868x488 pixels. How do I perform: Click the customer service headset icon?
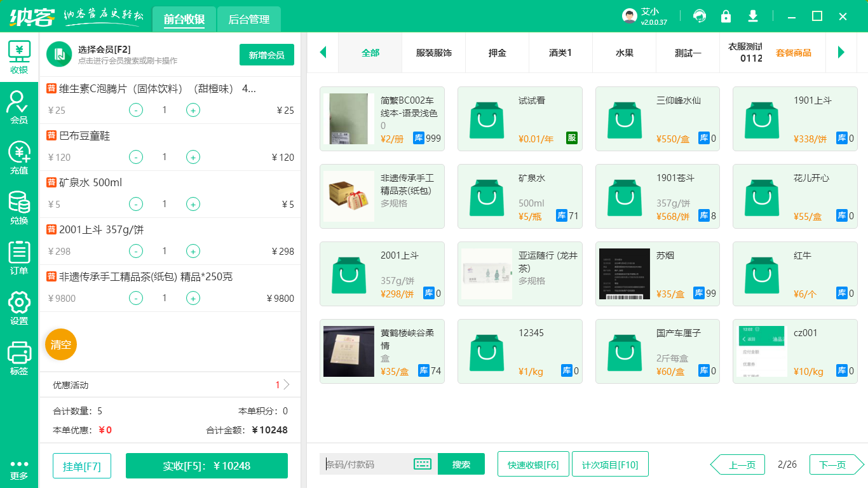700,16
